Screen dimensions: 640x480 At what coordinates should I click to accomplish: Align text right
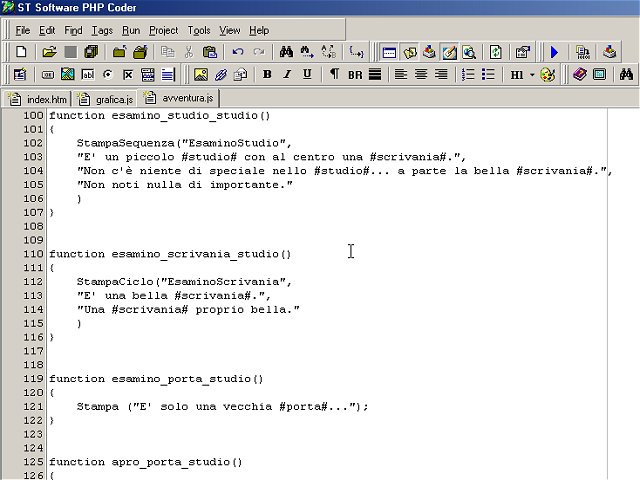click(441, 74)
